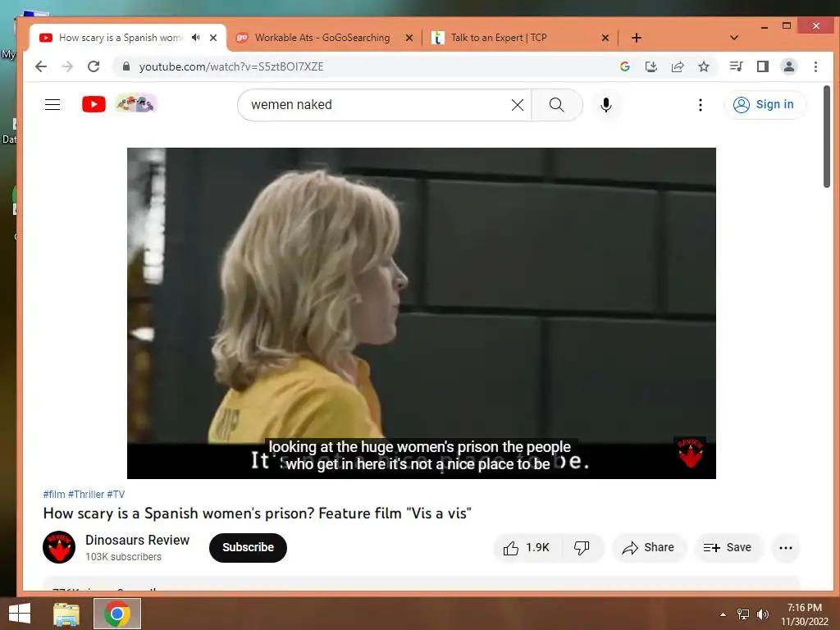
Task: Open the Dinosaurs Review channel avatar
Action: (59, 547)
